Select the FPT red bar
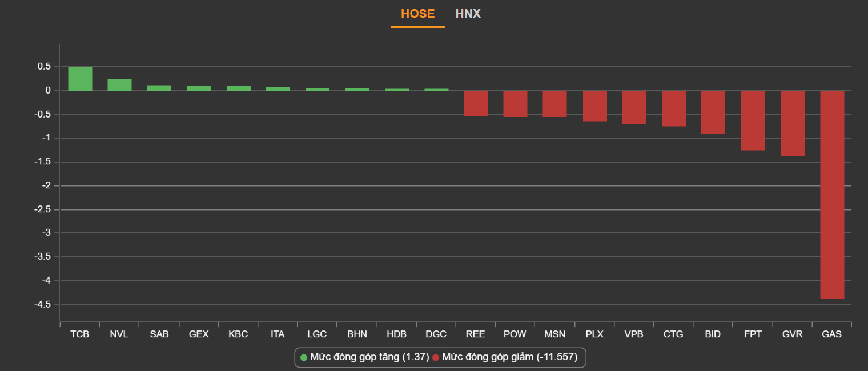 tap(753, 120)
